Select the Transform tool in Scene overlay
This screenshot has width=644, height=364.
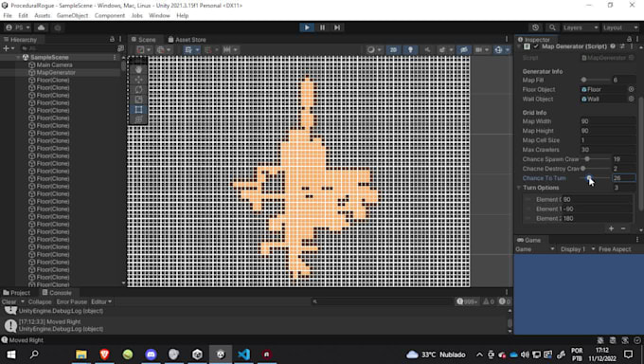(x=138, y=119)
